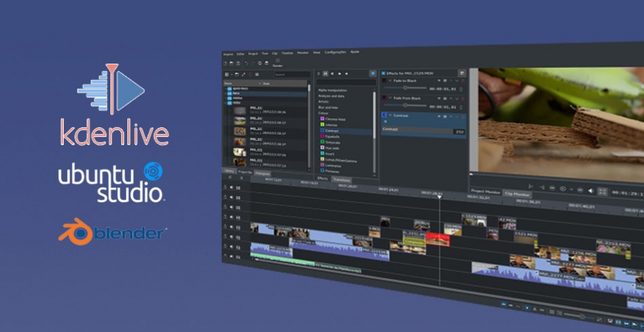Open the Configurações menu

(x=335, y=52)
